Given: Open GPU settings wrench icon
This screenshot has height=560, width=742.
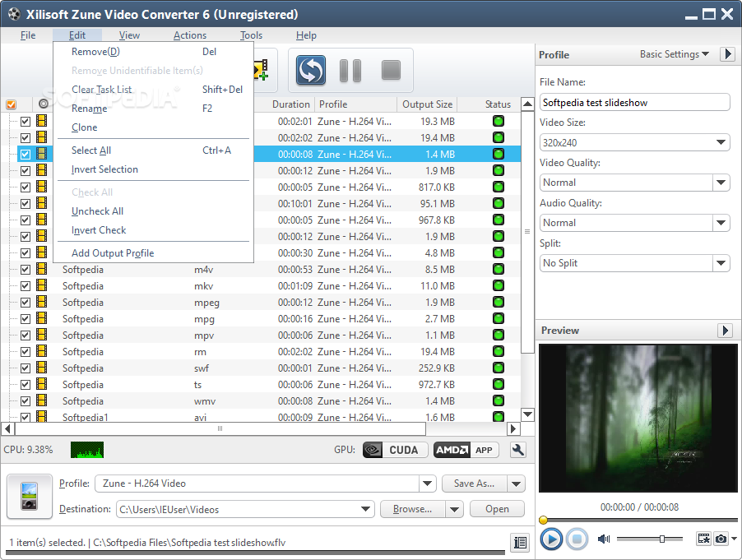Looking at the screenshot, I should coord(518,450).
